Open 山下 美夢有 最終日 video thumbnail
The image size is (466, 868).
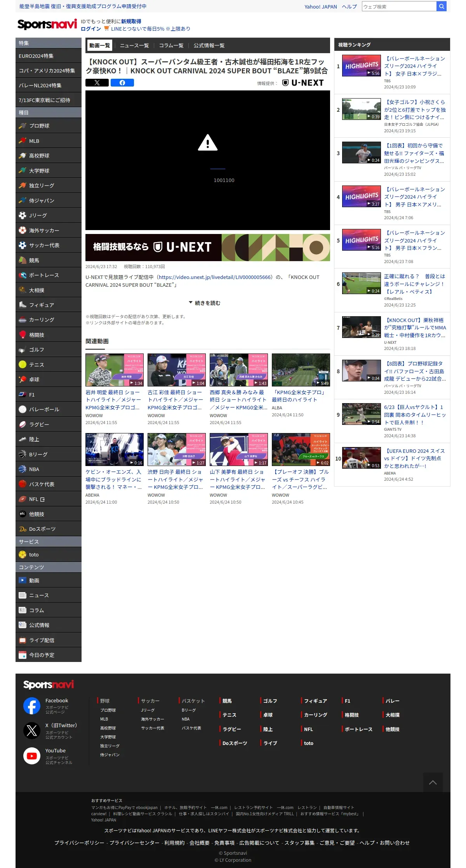click(x=239, y=449)
